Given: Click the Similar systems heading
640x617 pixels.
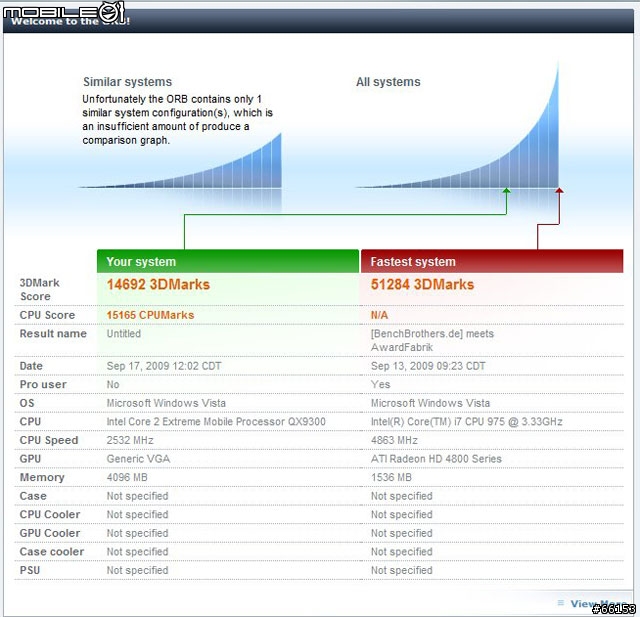Looking at the screenshot, I should (127, 82).
